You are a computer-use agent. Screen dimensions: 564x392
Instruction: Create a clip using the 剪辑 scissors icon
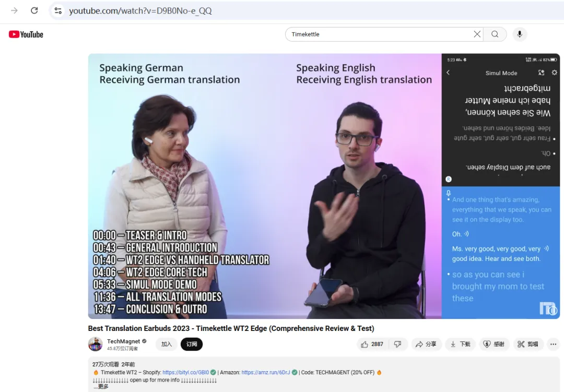click(528, 344)
